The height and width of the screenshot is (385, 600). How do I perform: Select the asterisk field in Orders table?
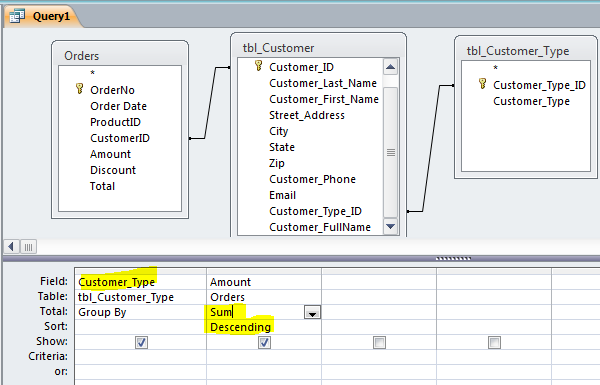point(92,73)
